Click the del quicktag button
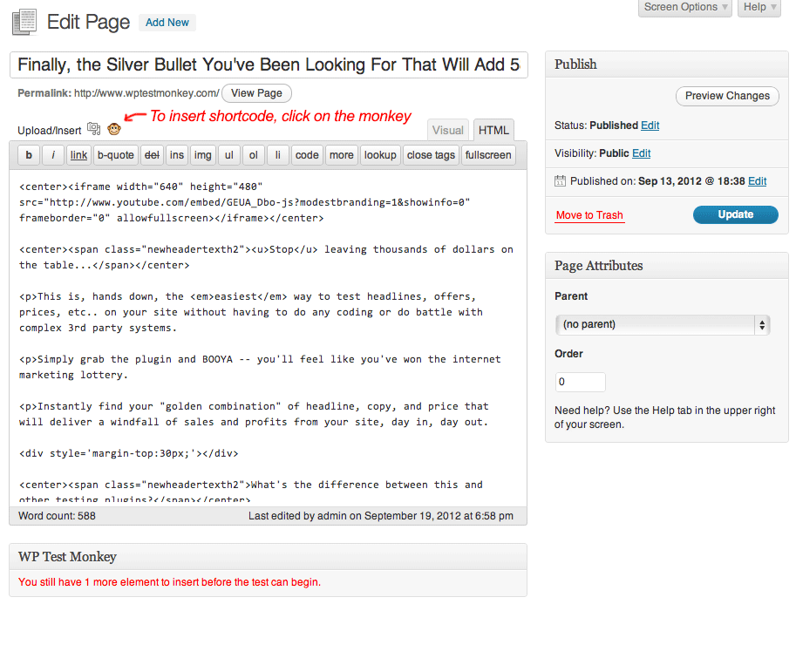The image size is (796, 672). [152, 155]
